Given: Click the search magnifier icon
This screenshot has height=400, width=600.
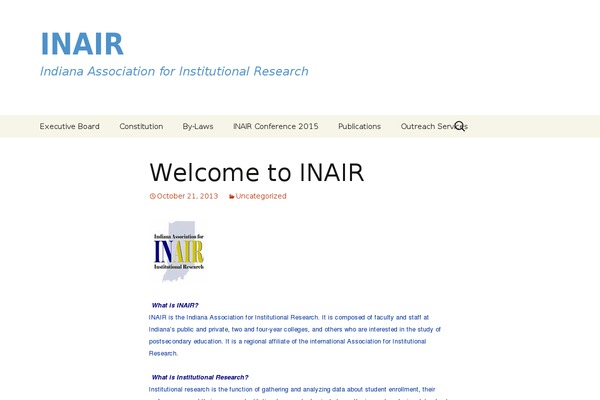Looking at the screenshot, I should (x=460, y=126).
